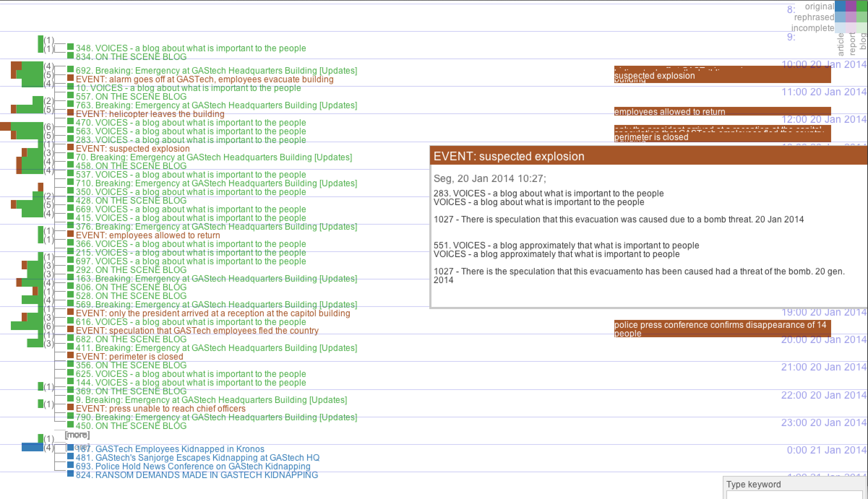
Task: Select the police press conference confirms disappearance bar
Action: pyautogui.click(x=722, y=329)
